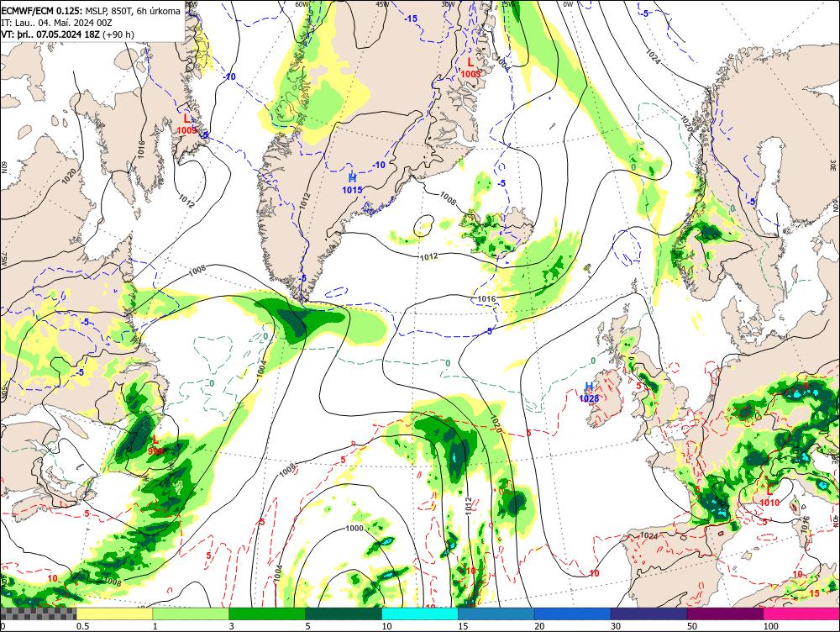The width and height of the screenshot is (840, 632).
Task: Click the L 998 low near Newfoundland
Action: pyautogui.click(x=155, y=445)
